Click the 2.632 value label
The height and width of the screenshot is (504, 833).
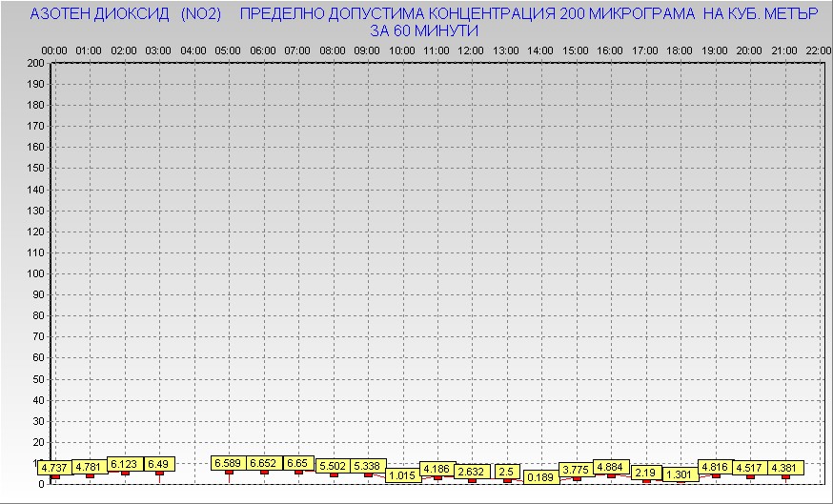click(472, 471)
